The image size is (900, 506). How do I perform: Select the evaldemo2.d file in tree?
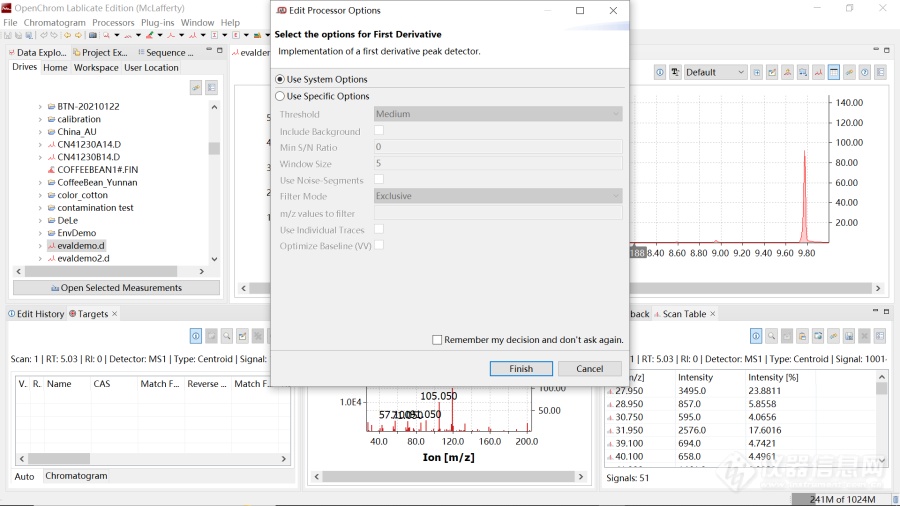pos(83,258)
